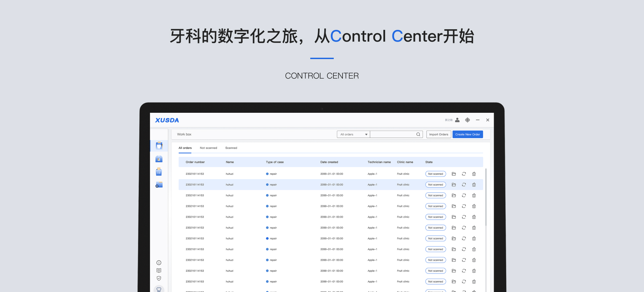644x292 pixels.
Task: Click the order search input field
Action: (392, 135)
